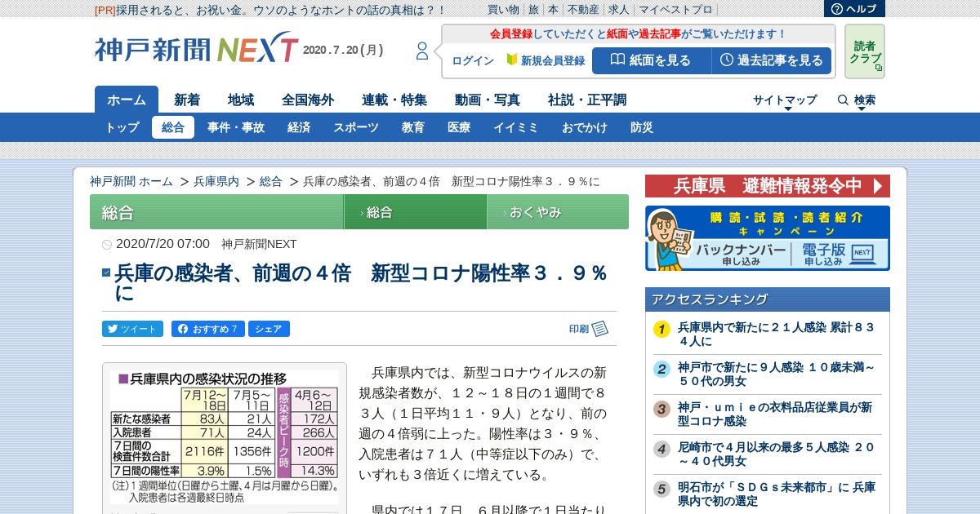This screenshot has height=514, width=980.
Task: Select 全国海外 main tab
Action: pyautogui.click(x=308, y=100)
